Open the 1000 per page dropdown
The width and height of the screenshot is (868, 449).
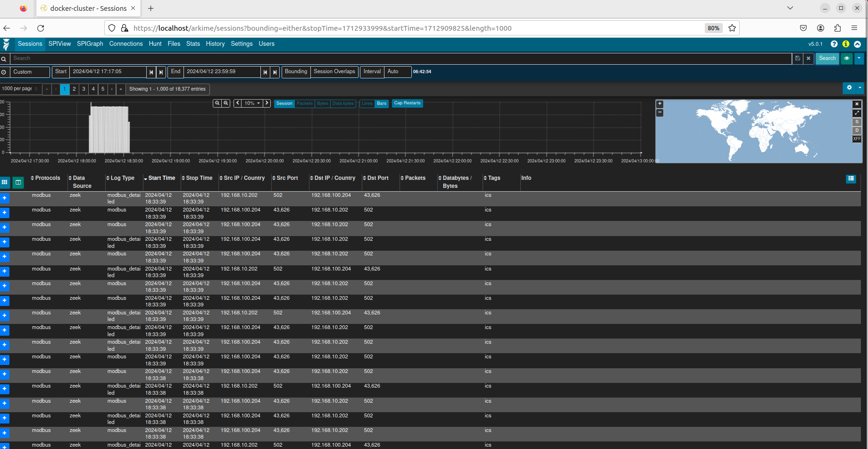[20, 89]
